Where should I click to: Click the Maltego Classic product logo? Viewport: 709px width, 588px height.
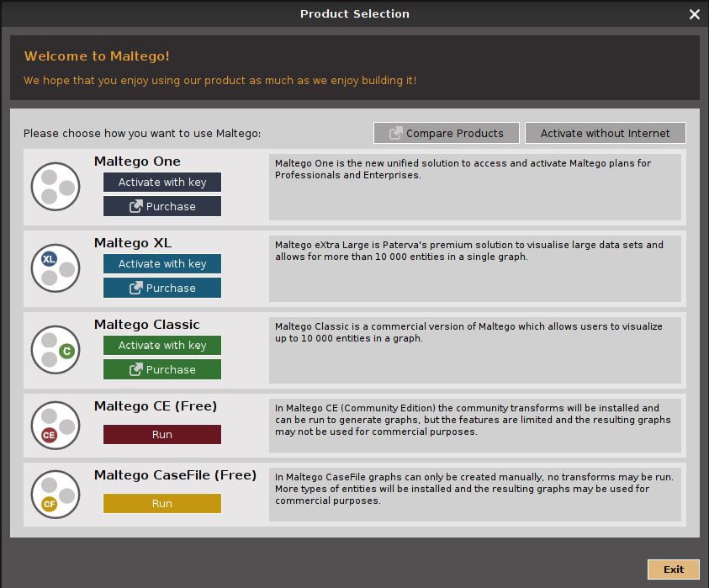(56, 350)
